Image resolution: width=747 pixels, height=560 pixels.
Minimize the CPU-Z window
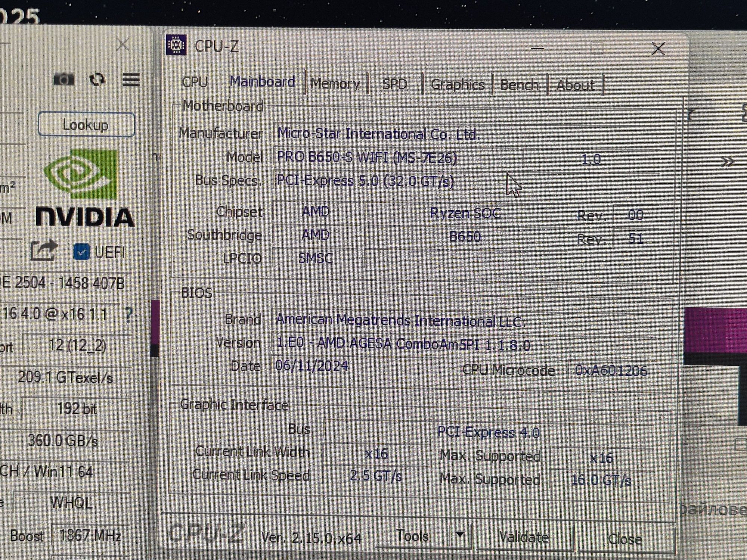click(x=537, y=49)
